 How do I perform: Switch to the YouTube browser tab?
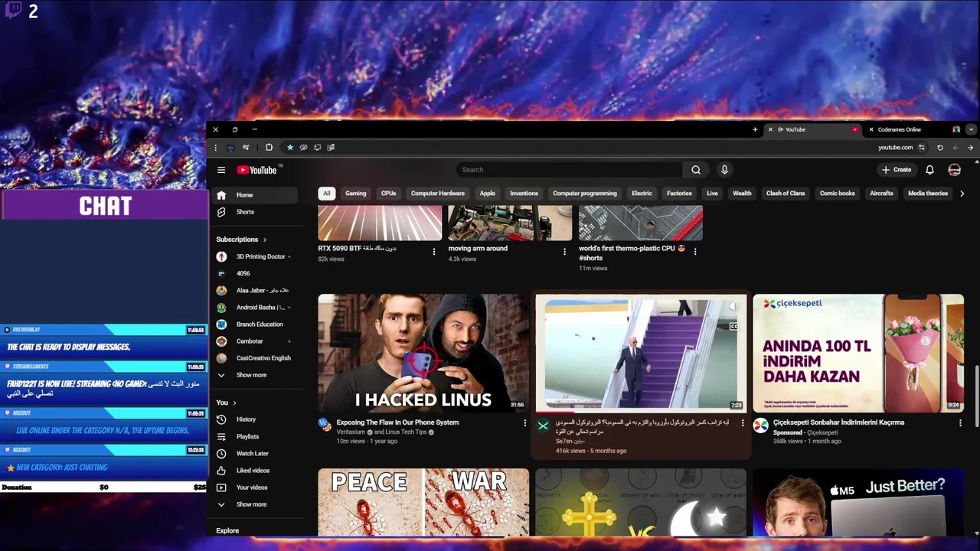click(813, 129)
